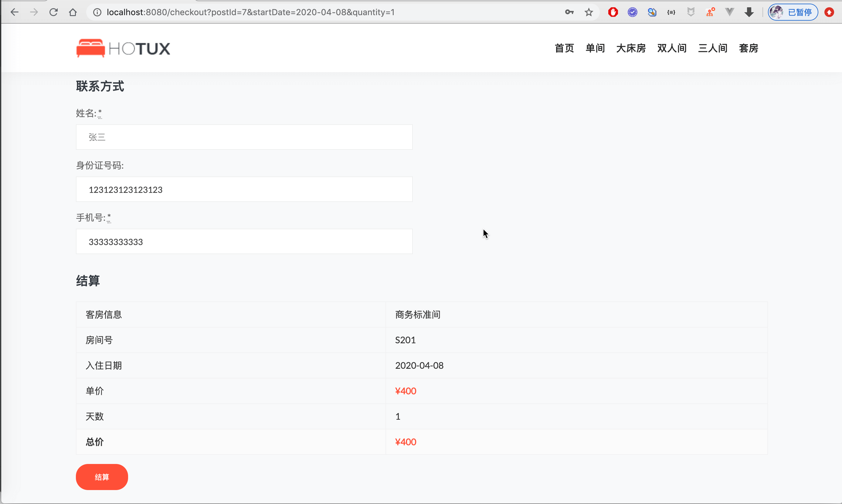Click the magnifier extension icon
842x504 pixels.
652,12
